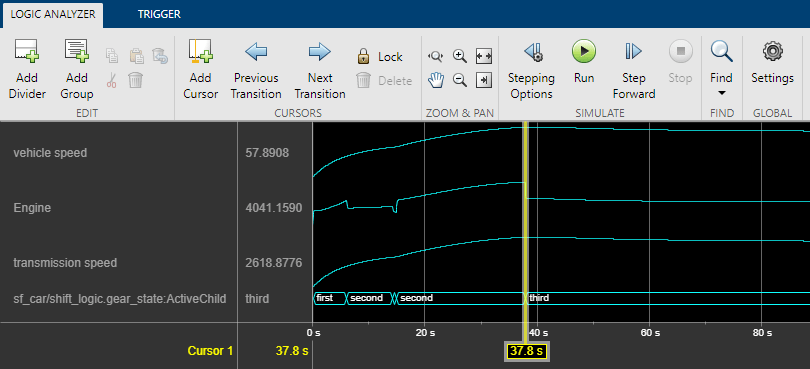Click the Paste clipboard icon
The image size is (810, 369).
[136, 55]
